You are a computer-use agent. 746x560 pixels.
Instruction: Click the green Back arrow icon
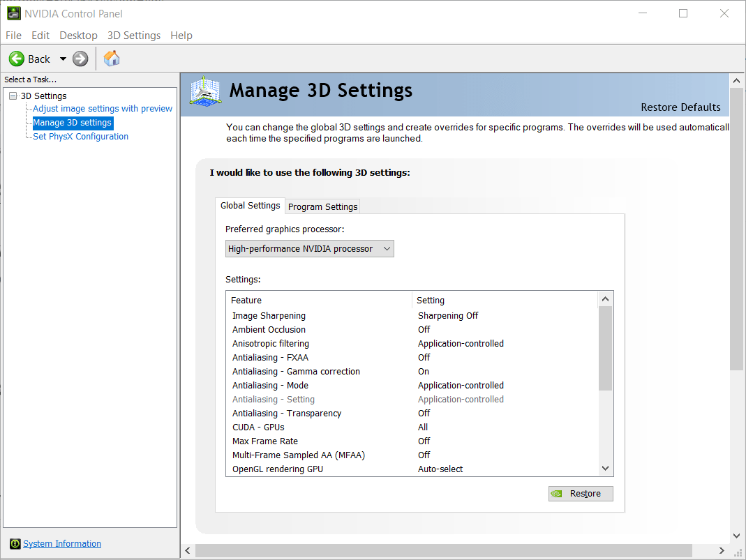coord(16,59)
